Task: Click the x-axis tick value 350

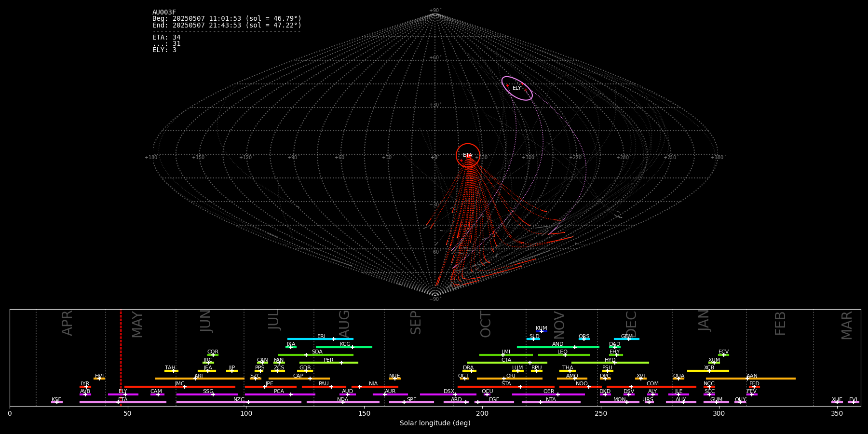Action: [x=837, y=413]
